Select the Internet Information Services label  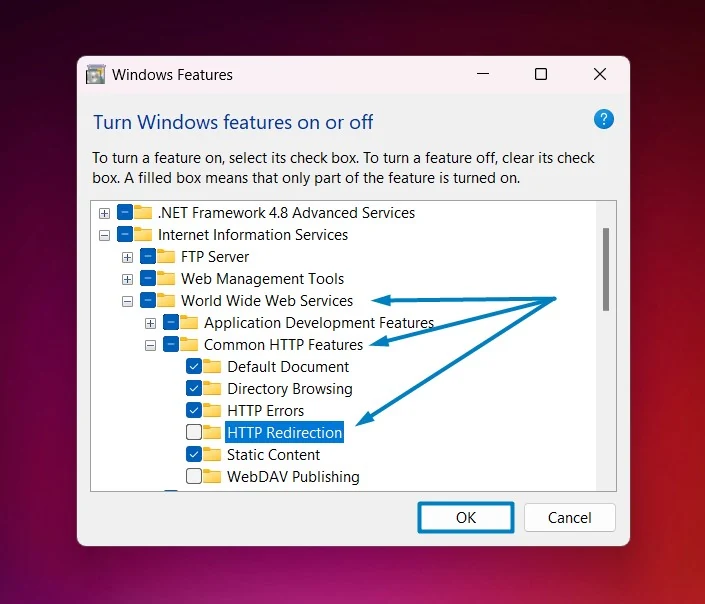point(253,234)
